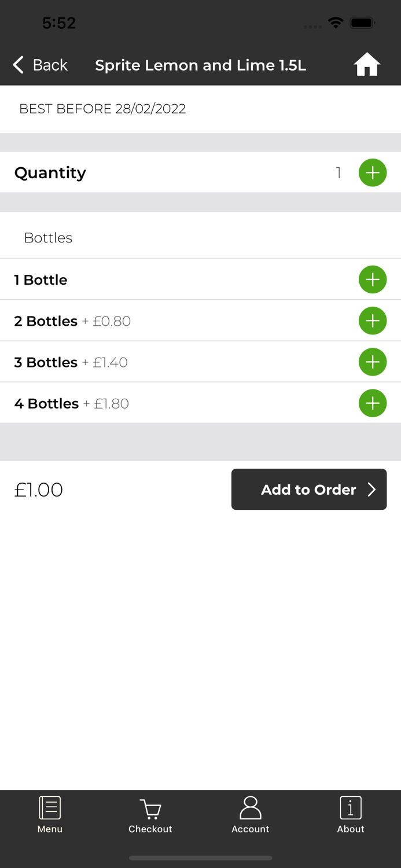Screen dimensions: 401x868
Task: Increase quantity with the plus button
Action: point(373,172)
